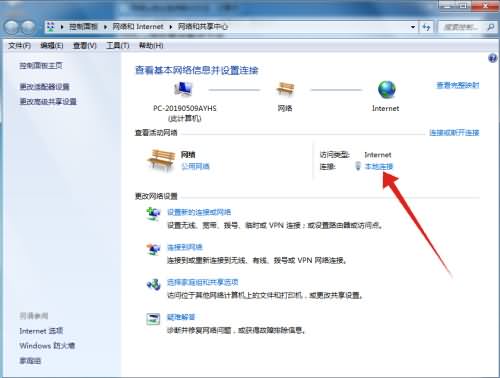Viewport: 500px width, 378px height.
Task: Click the Back navigation button
Action: point(12,27)
